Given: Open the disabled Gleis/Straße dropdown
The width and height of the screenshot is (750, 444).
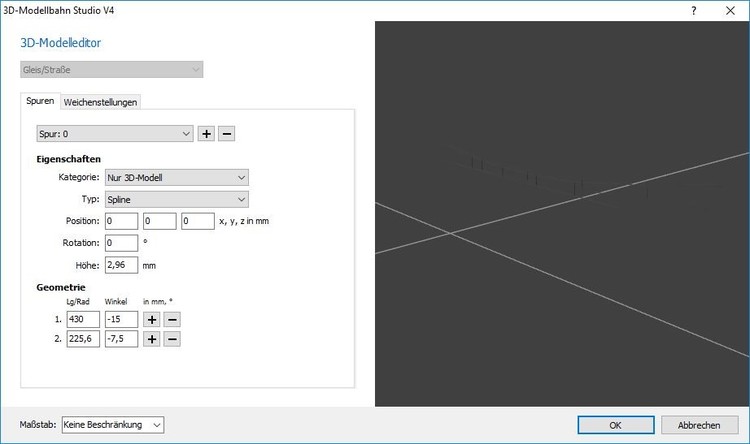Looking at the screenshot, I should coord(111,69).
